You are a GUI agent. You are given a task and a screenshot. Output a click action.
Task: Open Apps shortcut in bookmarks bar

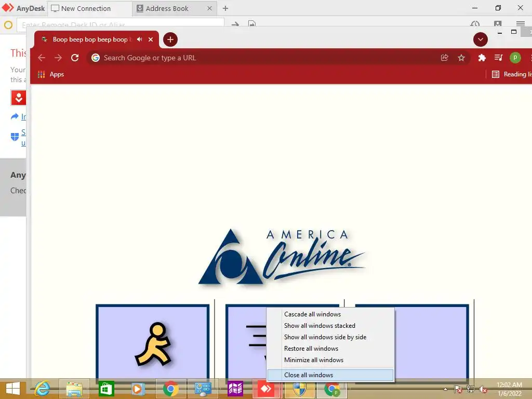(x=51, y=74)
